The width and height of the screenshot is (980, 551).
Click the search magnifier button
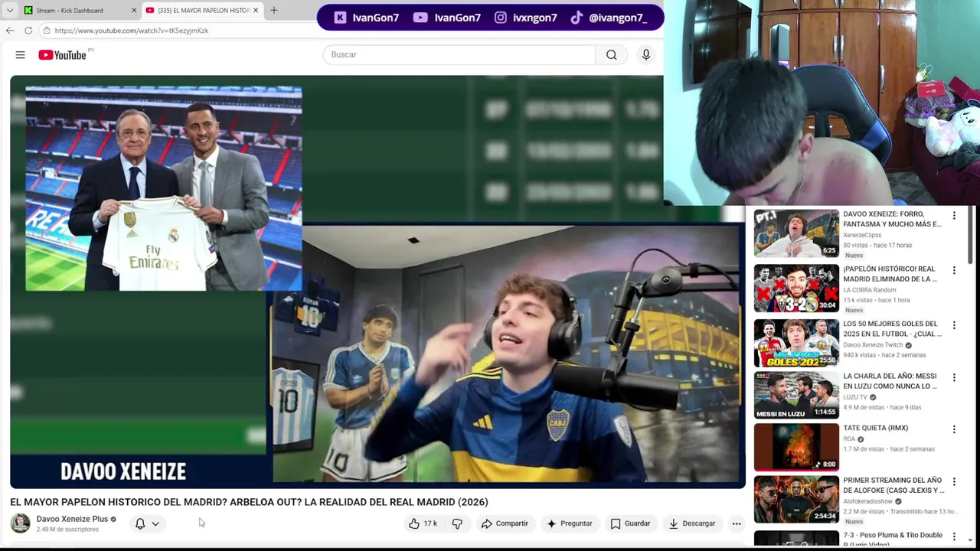click(x=611, y=54)
